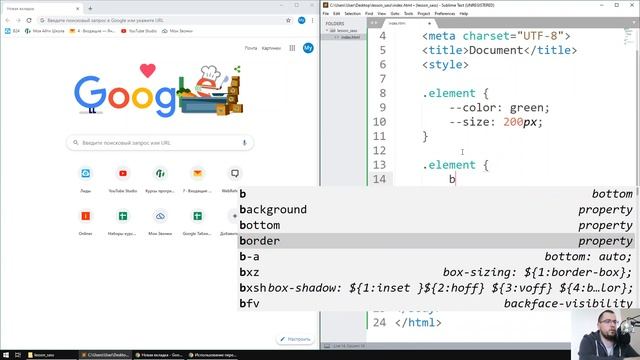
Task: Open Windows Task View
Action: point(18,355)
